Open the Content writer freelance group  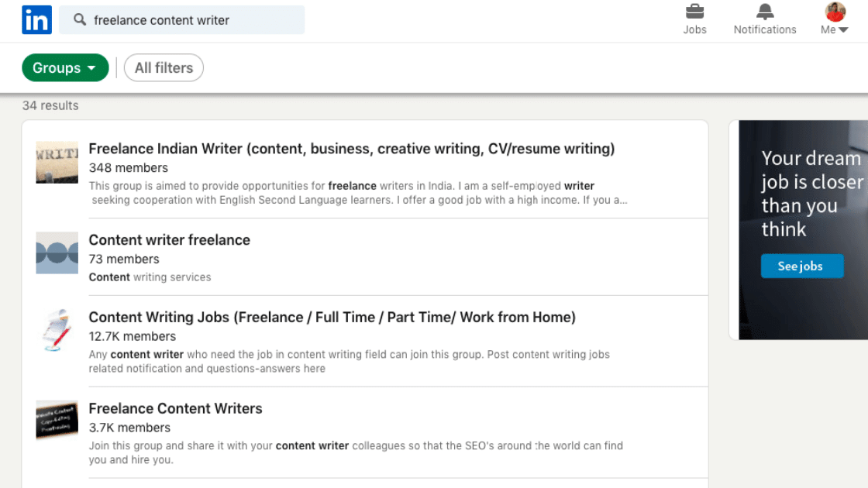click(x=169, y=240)
